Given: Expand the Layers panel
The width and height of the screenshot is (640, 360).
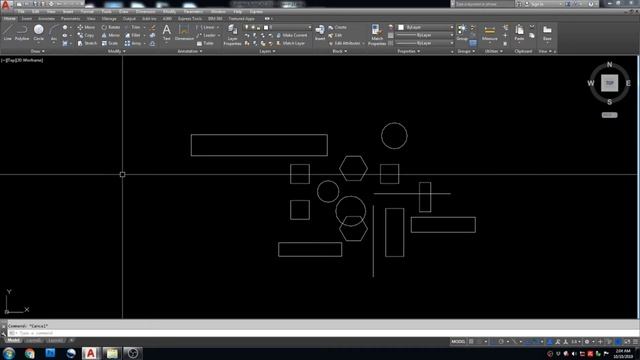Looking at the screenshot, I should coord(267,51).
